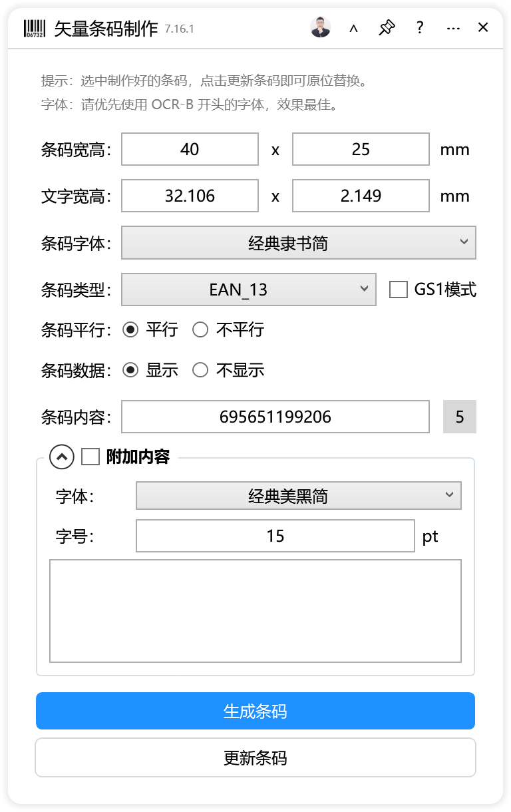Screen dimensions: 511x812
Task: Open the 字体 经典美黑简 dropdown
Action: click(x=299, y=496)
